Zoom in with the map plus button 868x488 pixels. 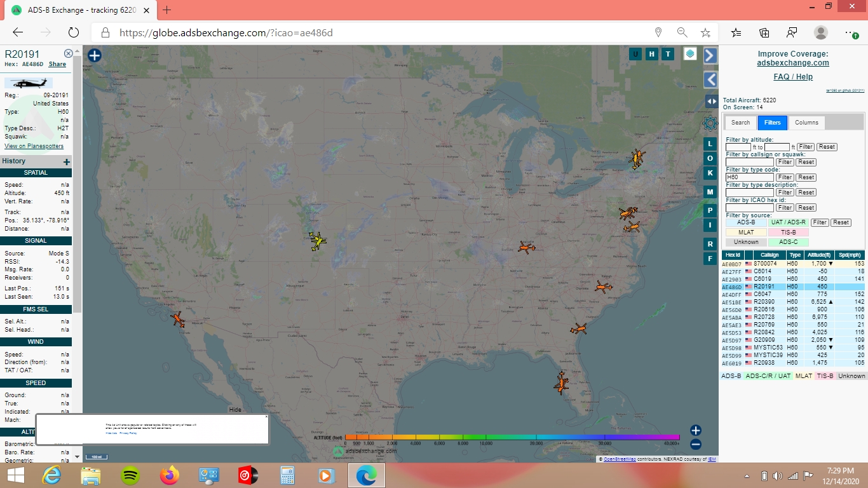(x=696, y=431)
